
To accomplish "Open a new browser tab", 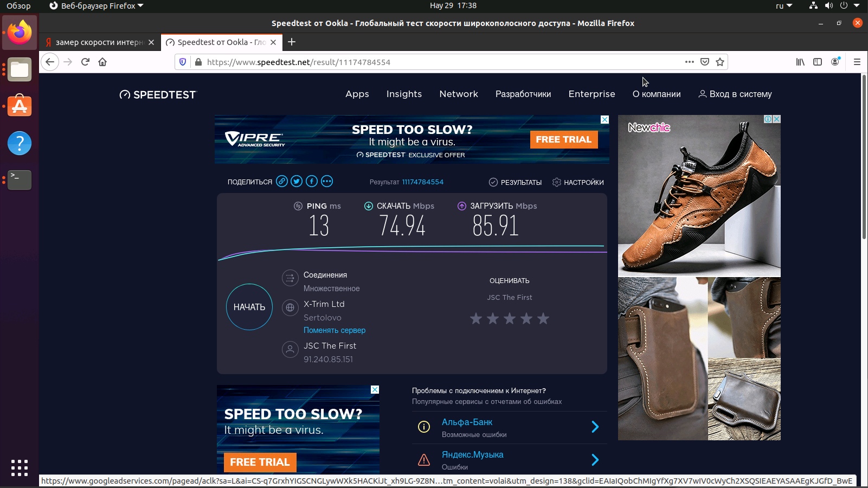I will (292, 42).
